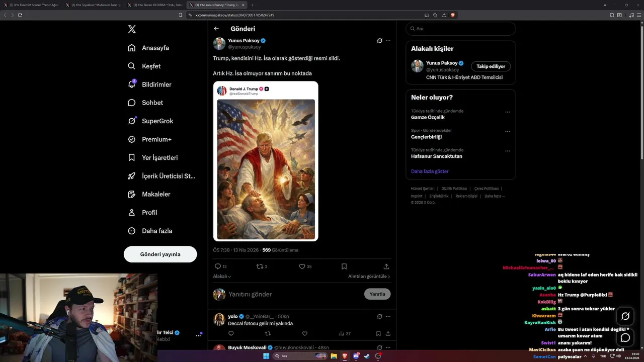Open more options for Hafsanur Sancaktutan trend

coord(507,151)
